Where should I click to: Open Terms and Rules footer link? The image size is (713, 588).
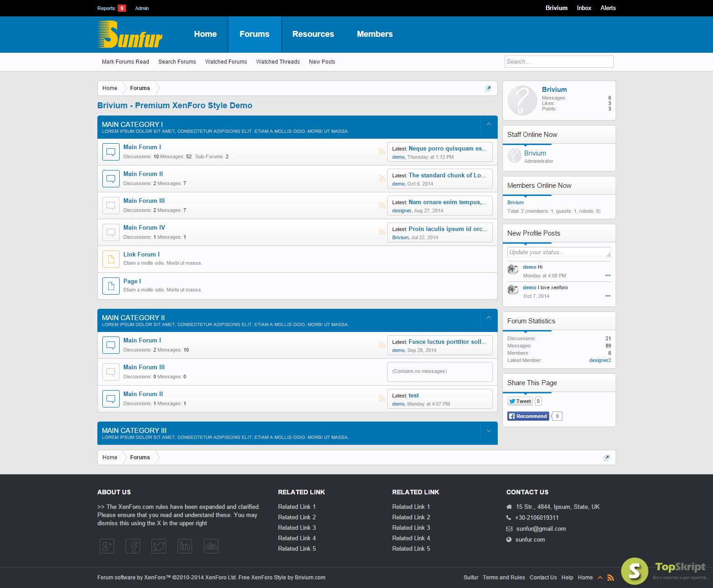[504, 578]
